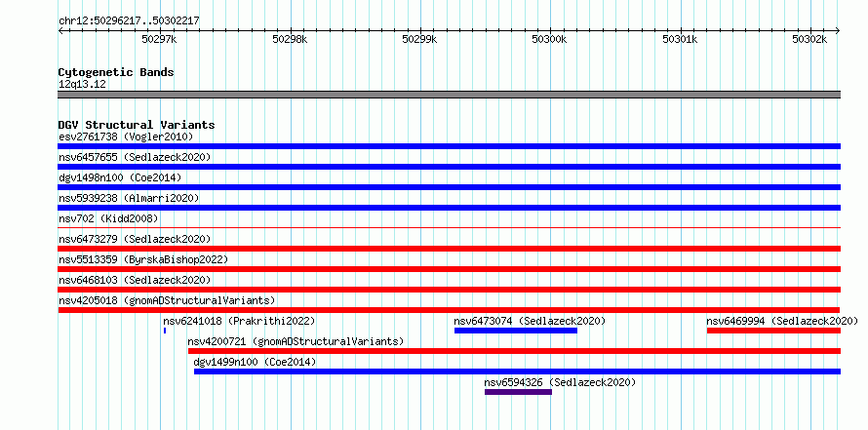Click the nsv702 (Kidd2008) label
868x430 pixels.
pos(108,218)
